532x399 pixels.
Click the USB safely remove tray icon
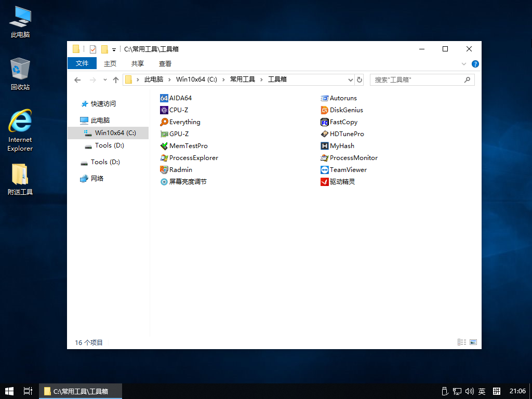click(445, 391)
